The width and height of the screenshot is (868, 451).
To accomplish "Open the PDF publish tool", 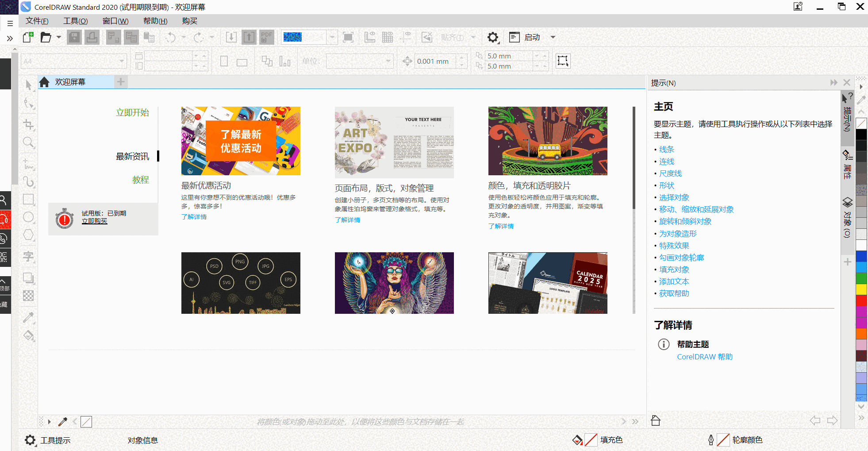I will [x=266, y=37].
